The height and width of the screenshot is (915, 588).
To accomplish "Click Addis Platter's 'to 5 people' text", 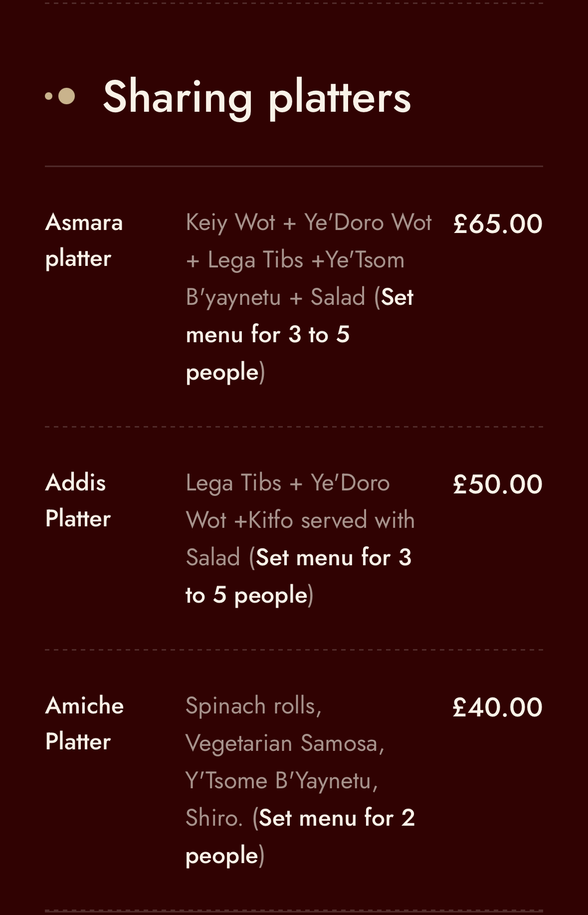I will click(246, 595).
